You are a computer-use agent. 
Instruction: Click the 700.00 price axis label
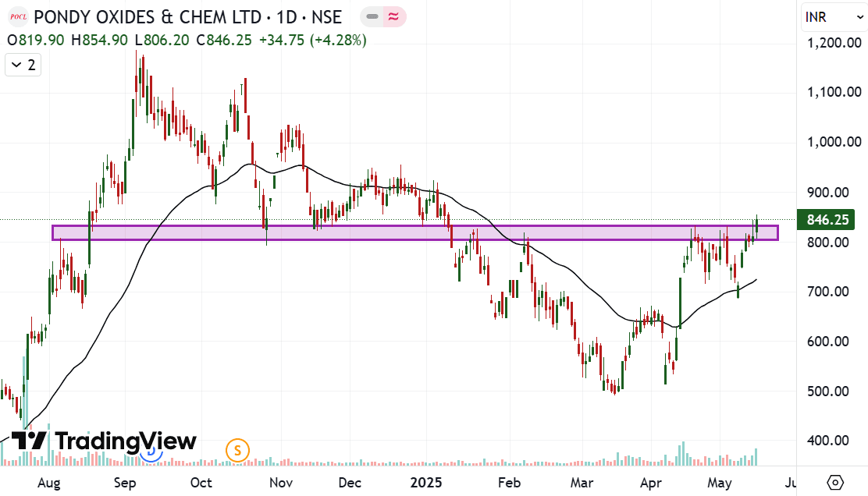pos(827,292)
